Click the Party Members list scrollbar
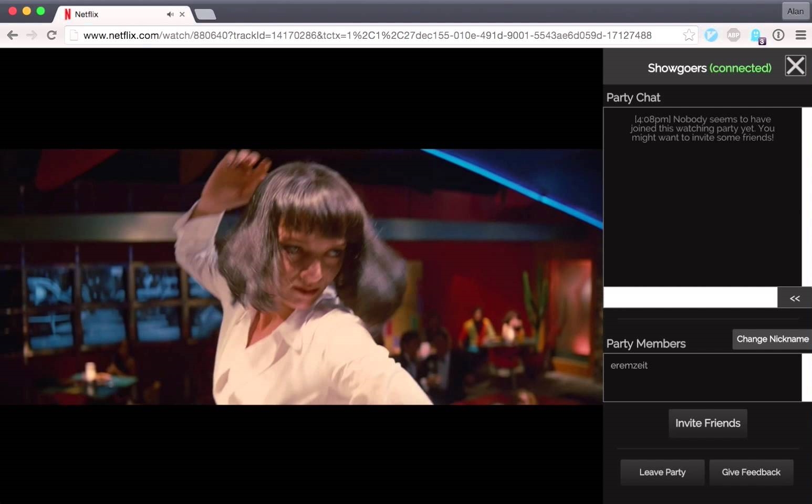 tap(807, 377)
